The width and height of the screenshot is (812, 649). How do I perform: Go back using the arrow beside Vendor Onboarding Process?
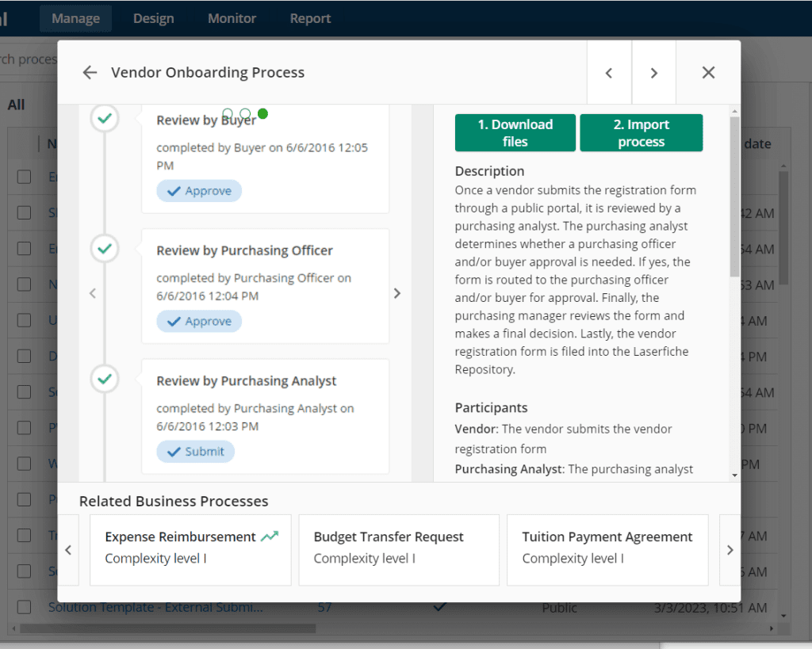90,72
